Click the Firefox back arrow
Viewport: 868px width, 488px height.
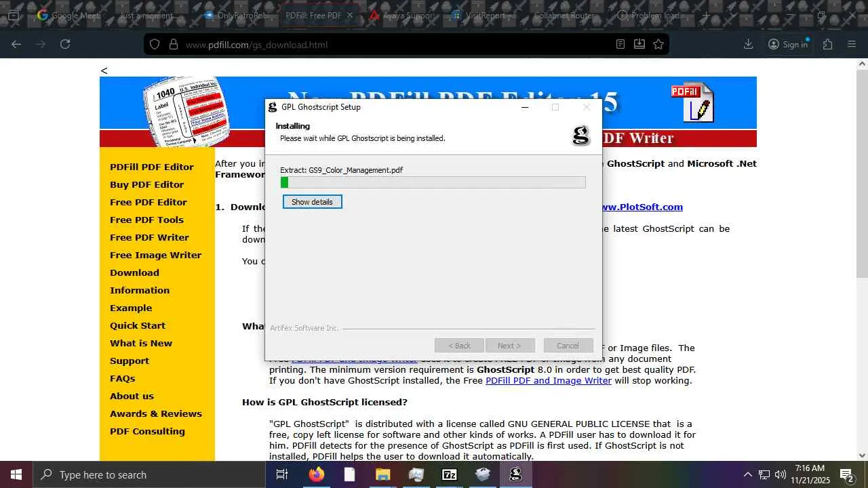click(16, 44)
